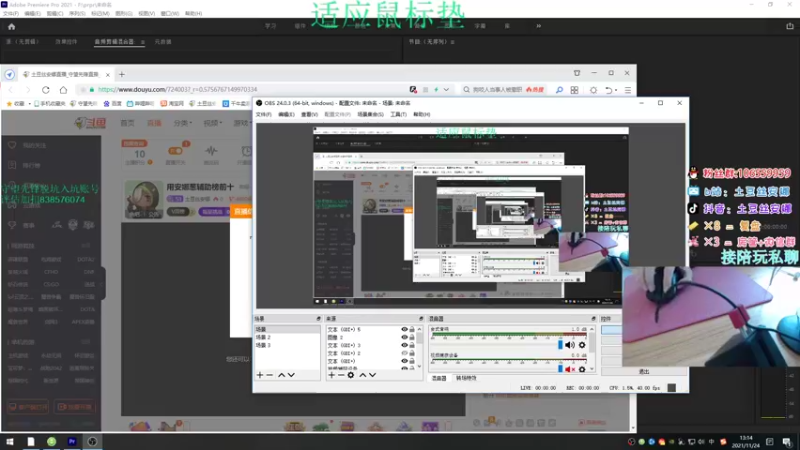Add a new OBS source with plus
This screenshot has height=450, width=800.
[332, 375]
